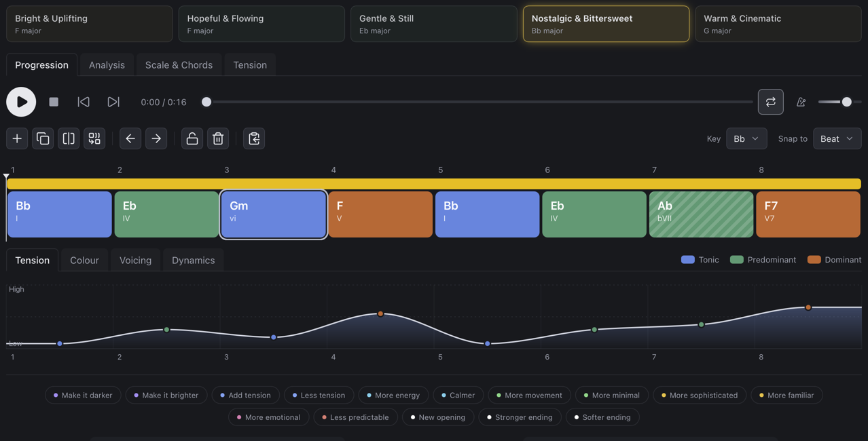Click the Predominant legend swatch
Screen dimensions: 868x441
(x=737, y=260)
